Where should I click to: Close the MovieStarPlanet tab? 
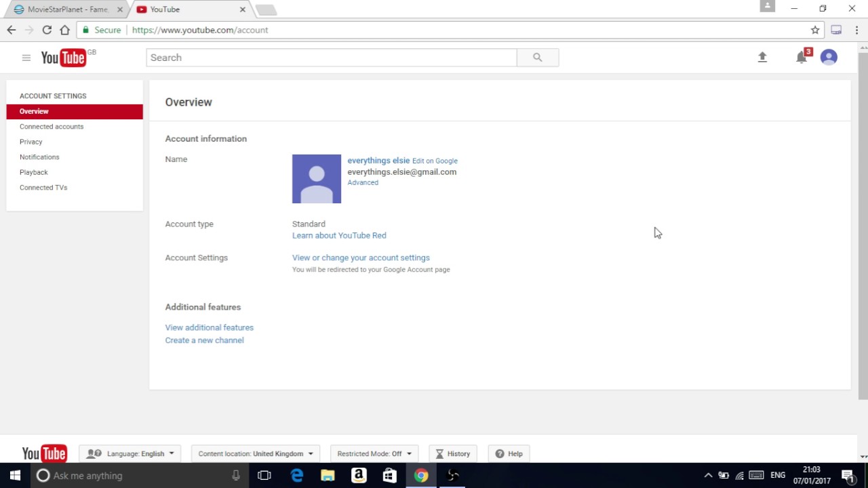pos(120,9)
